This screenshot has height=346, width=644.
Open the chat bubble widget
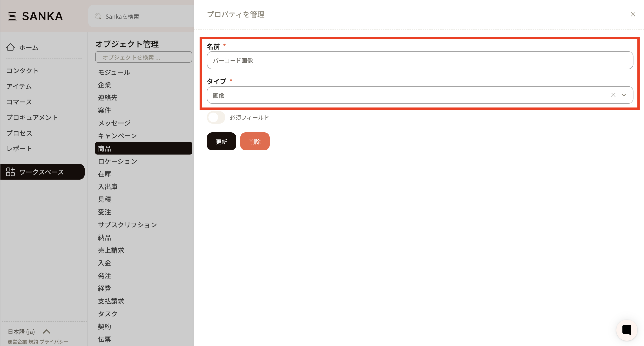click(x=626, y=330)
